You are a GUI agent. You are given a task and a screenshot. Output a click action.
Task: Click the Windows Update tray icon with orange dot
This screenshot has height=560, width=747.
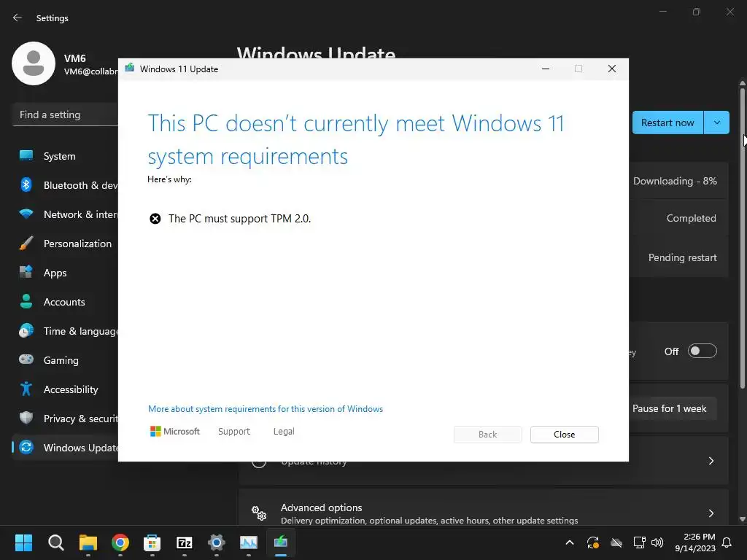(592, 542)
